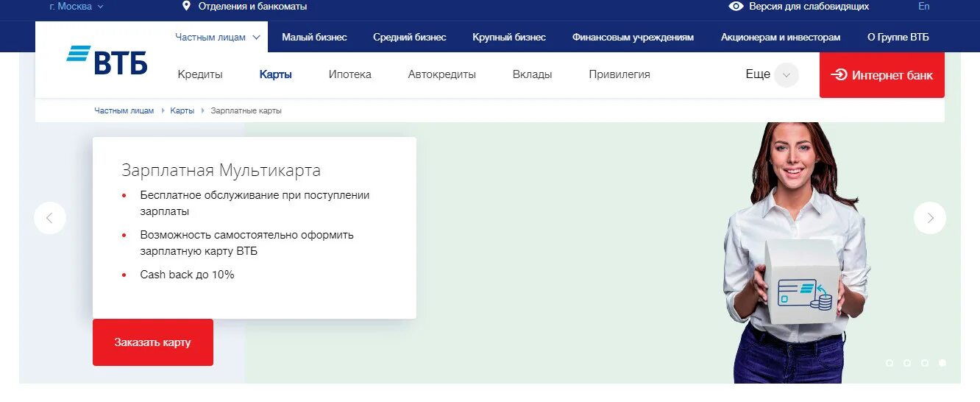Open О Группе ВТБ section
Viewport: 980px width, 402px height.
[x=898, y=37]
